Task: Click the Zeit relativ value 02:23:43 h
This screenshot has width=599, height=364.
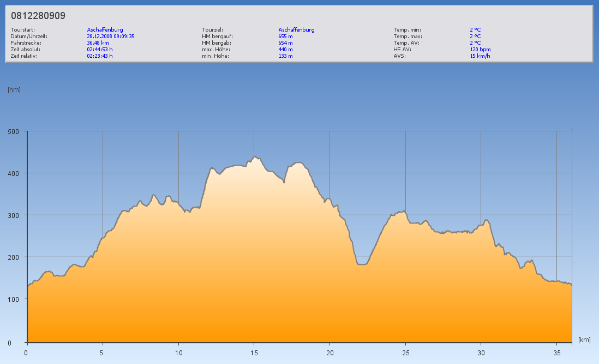Action: 100,56
